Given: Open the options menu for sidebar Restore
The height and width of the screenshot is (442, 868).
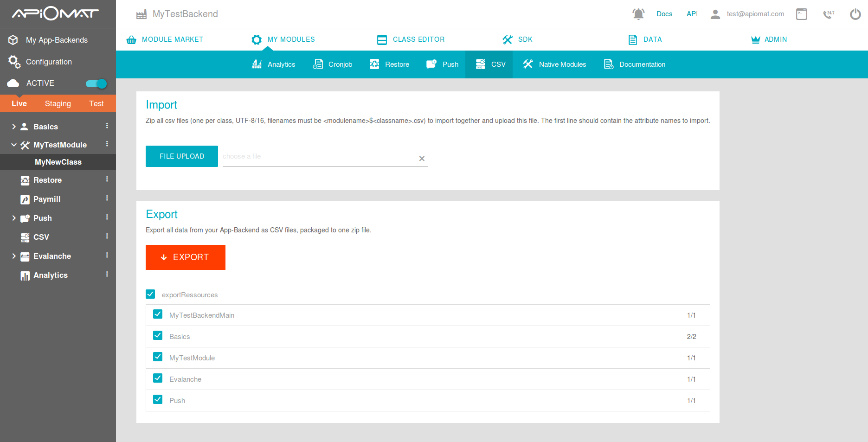Looking at the screenshot, I should point(107,179).
